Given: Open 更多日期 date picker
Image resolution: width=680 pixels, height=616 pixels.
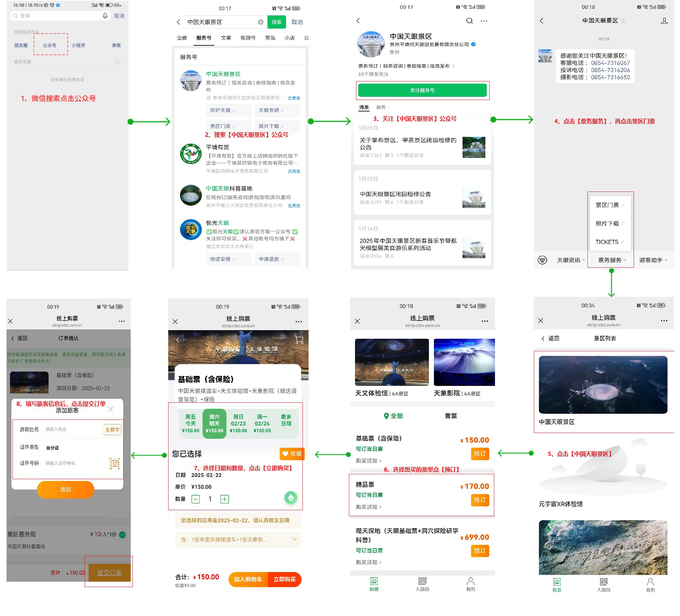Looking at the screenshot, I should [286, 420].
